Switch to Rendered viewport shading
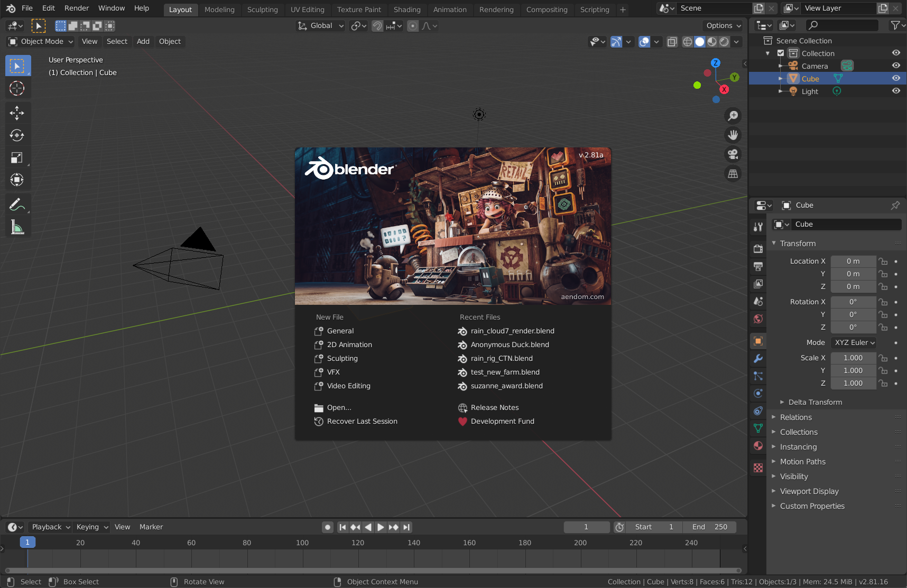 coord(725,42)
